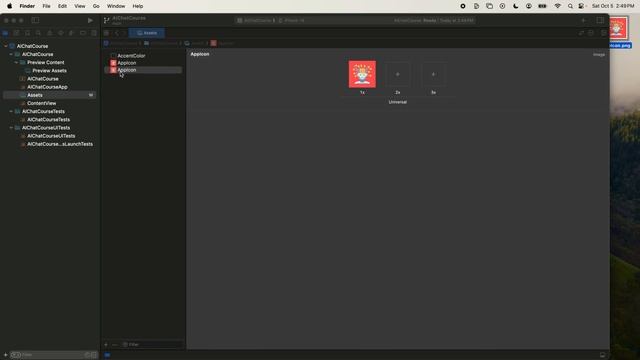Image resolution: width=640 pixels, height=360 pixels.
Task: Select the unhighlighted AppIcon asset row
Action: (127, 63)
